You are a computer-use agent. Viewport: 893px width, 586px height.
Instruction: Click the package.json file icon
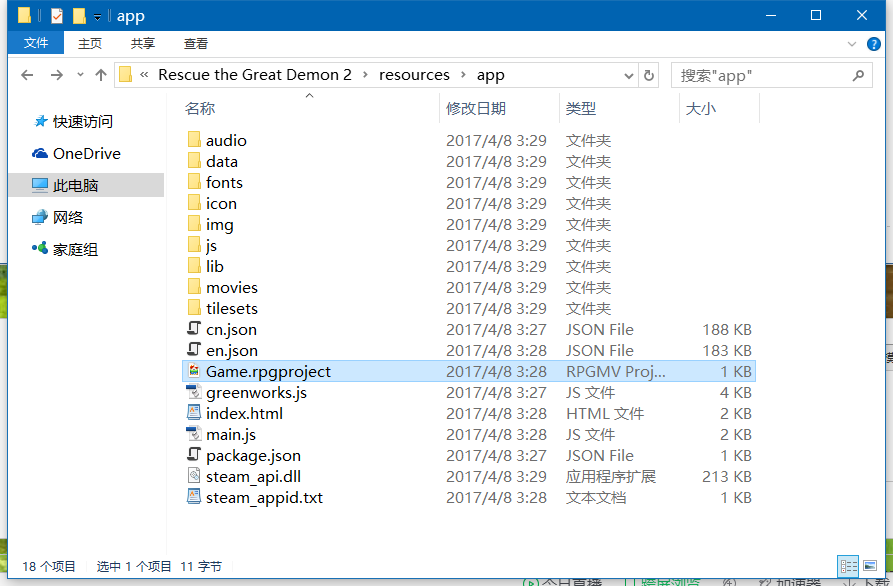click(194, 455)
